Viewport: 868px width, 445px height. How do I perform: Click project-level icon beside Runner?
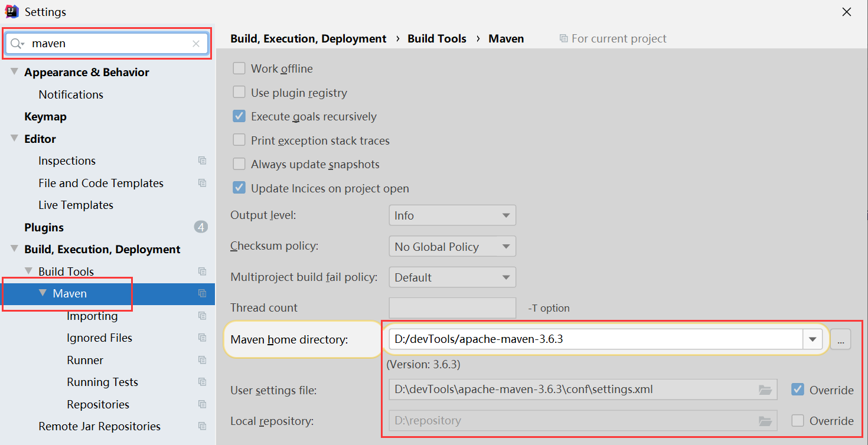click(x=203, y=360)
